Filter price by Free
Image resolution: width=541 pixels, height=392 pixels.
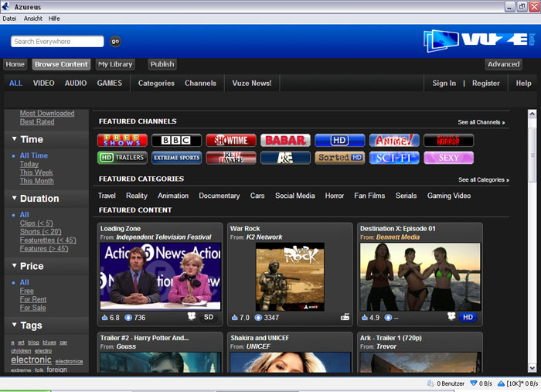point(27,291)
